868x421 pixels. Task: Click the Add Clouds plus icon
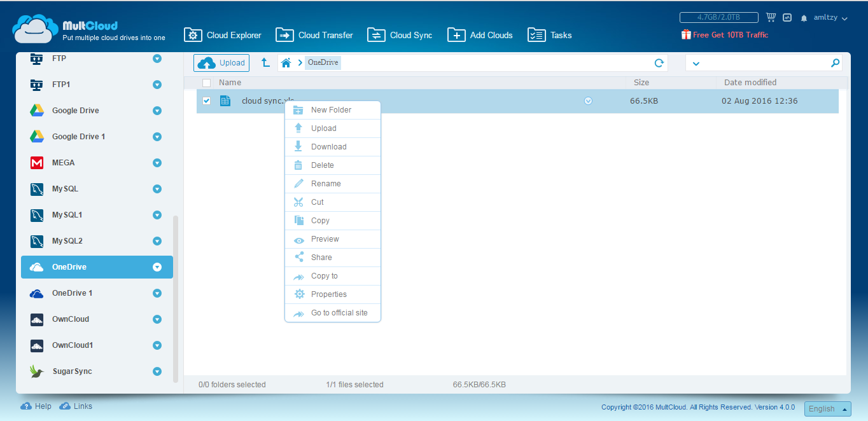click(456, 35)
